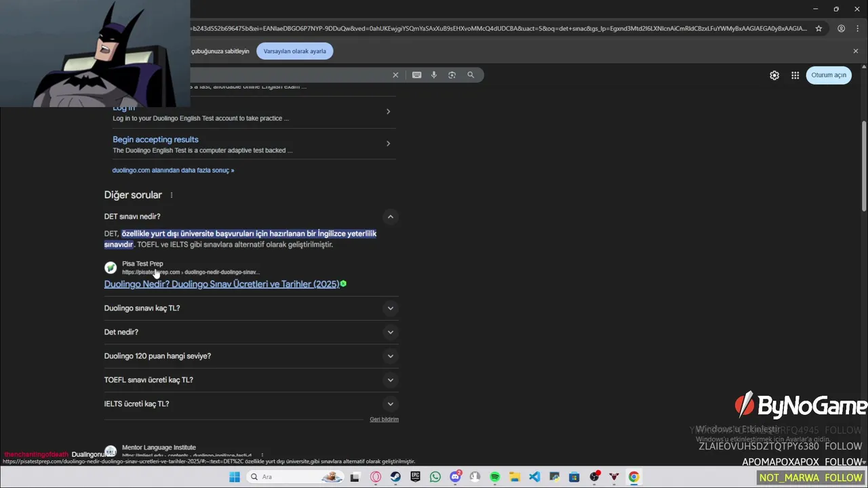Screen dimensions: 868x488
Task: Dismiss the default browser info bar
Action: (856, 51)
